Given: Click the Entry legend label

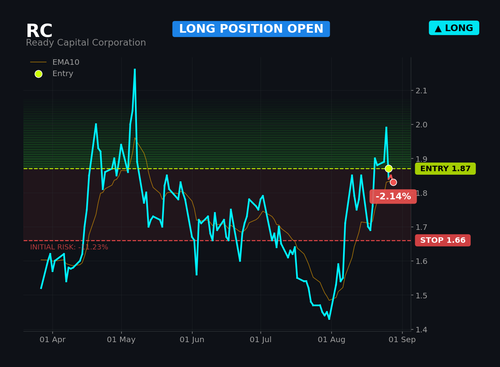Looking at the screenshot, I should pos(63,74).
